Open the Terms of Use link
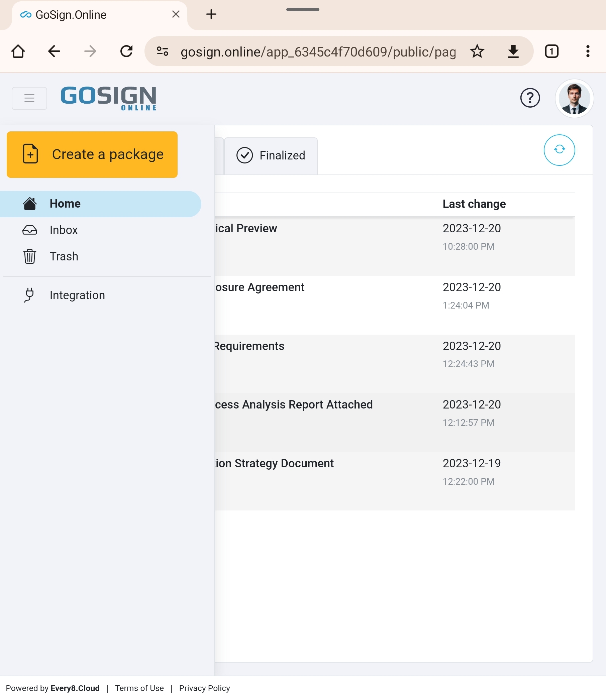Image resolution: width=606 pixels, height=700 pixels. pyautogui.click(x=139, y=688)
